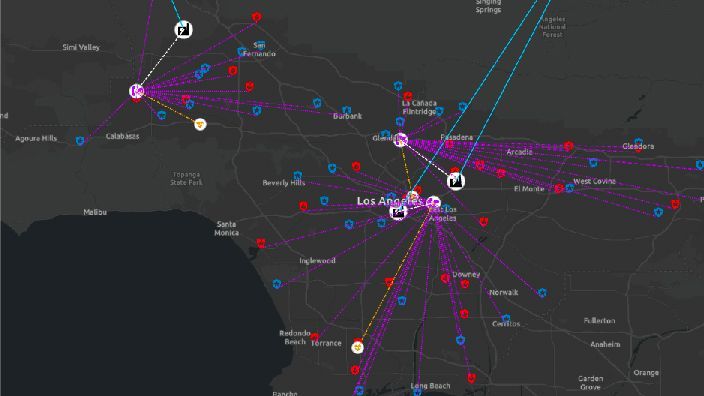Click the Calabasas city label
Image resolution: width=704 pixels, height=396 pixels.
click(122, 136)
